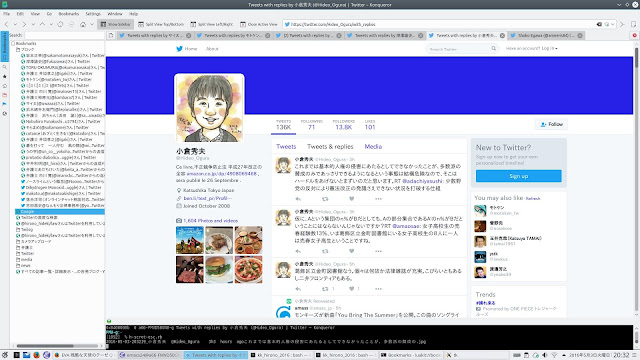Switch to the Tweets timeline tab
Viewport: 640px width, 360px height.
coord(286,147)
